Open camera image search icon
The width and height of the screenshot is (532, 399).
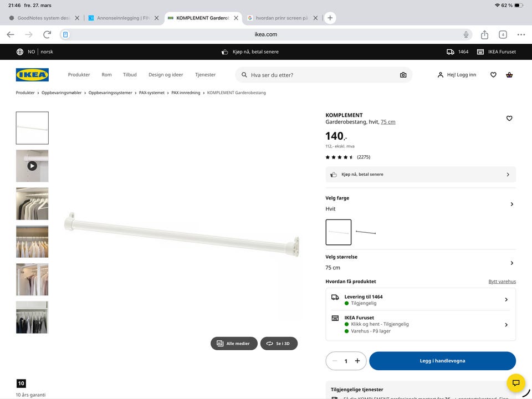[x=403, y=75]
